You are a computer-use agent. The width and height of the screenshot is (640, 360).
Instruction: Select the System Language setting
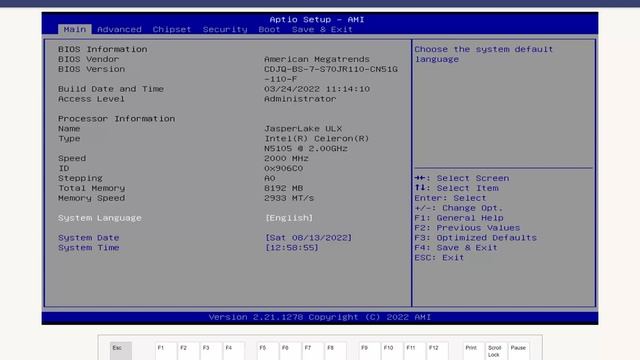(100, 218)
